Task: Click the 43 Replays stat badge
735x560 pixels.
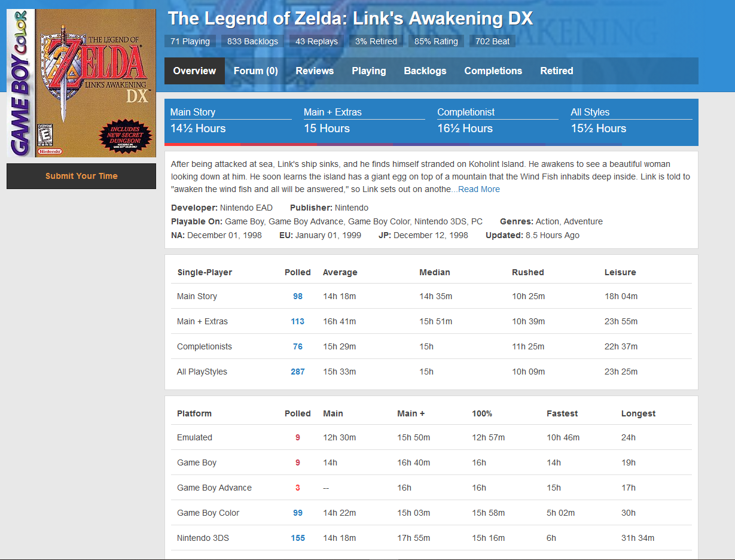Action: tap(316, 41)
